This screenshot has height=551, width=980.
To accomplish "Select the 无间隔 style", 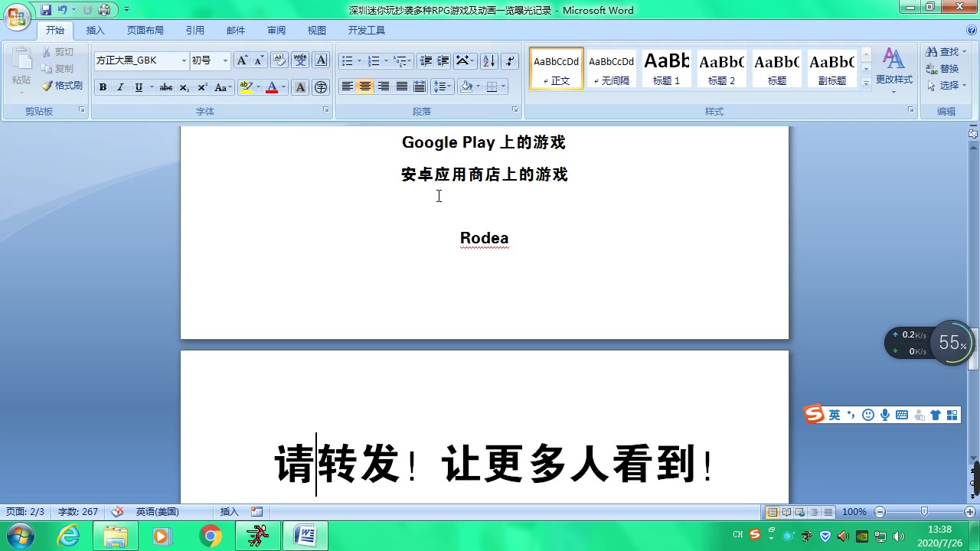I will [x=611, y=69].
